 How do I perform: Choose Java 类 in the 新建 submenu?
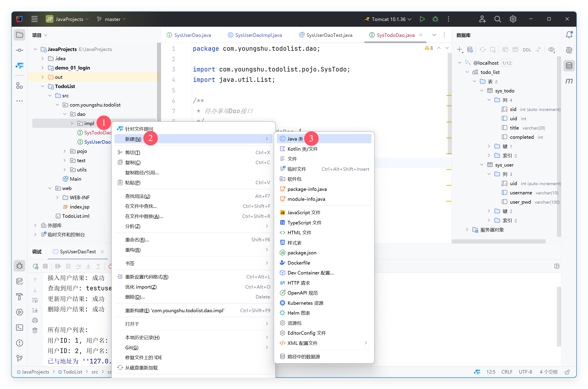[x=324, y=139]
